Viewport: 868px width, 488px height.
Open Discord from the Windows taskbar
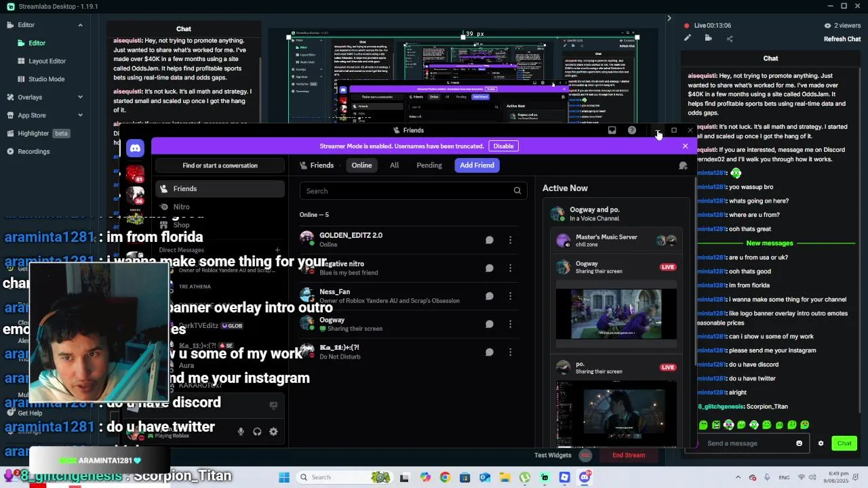pos(585,477)
